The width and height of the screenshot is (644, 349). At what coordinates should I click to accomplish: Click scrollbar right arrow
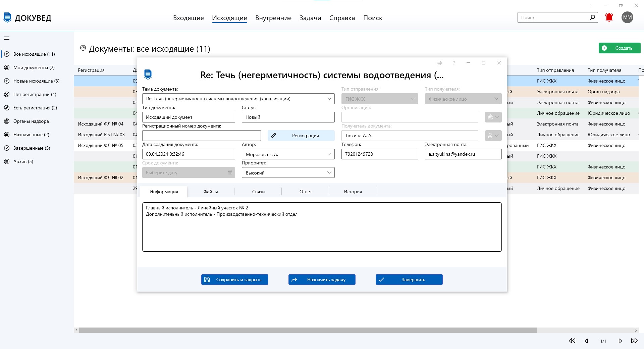click(x=636, y=330)
